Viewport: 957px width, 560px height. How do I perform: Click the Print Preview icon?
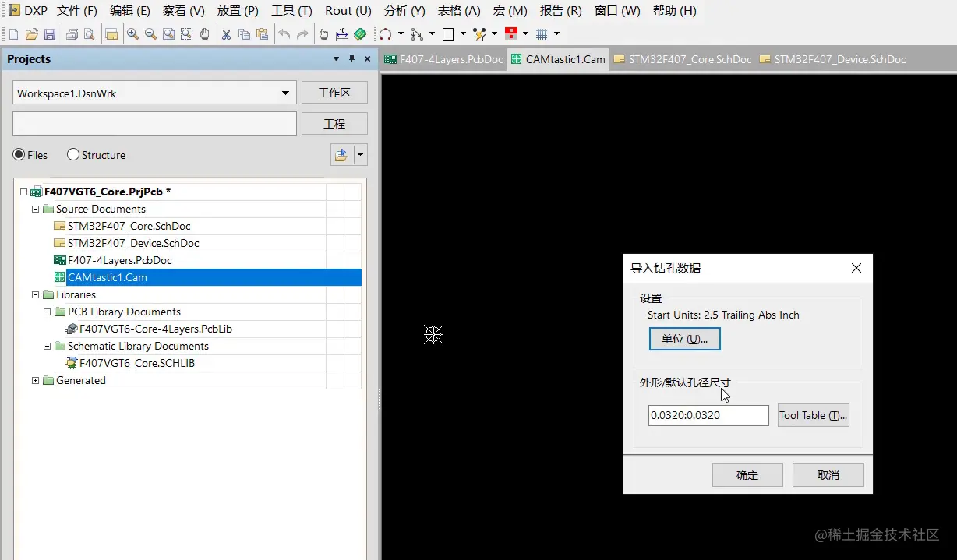click(89, 34)
